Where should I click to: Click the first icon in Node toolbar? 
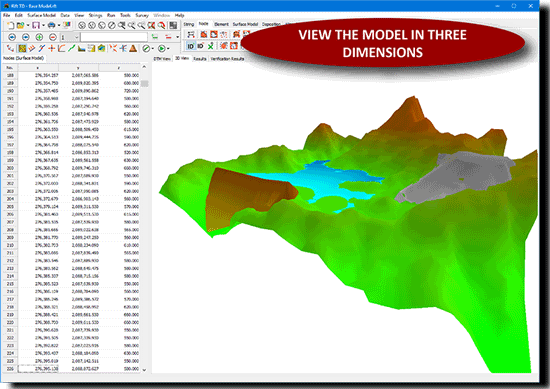coord(191,34)
